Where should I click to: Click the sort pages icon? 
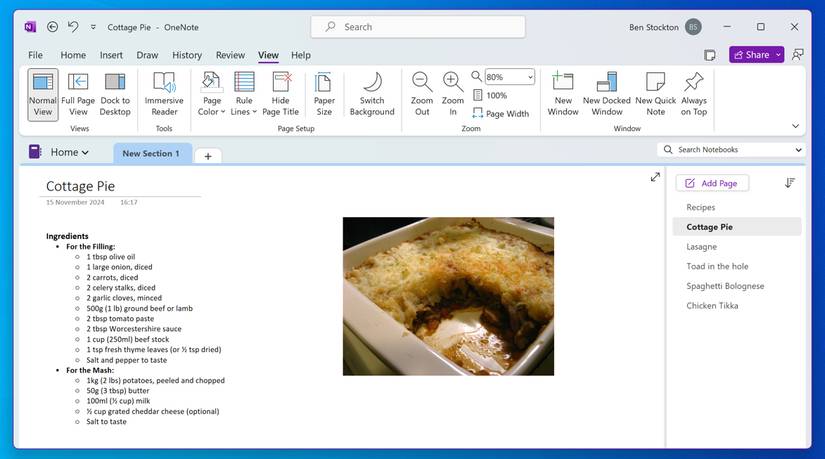click(790, 183)
